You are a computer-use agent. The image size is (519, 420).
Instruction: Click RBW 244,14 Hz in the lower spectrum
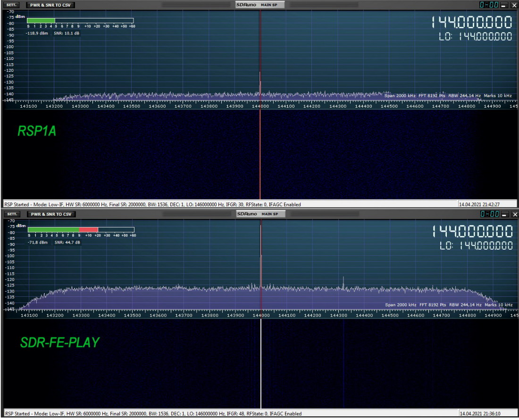[x=465, y=305]
